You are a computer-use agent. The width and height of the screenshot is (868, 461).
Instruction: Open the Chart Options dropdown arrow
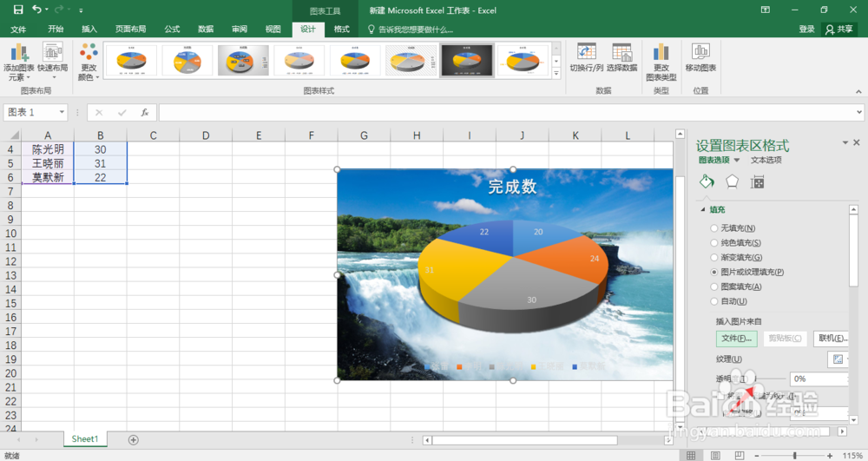(x=737, y=161)
